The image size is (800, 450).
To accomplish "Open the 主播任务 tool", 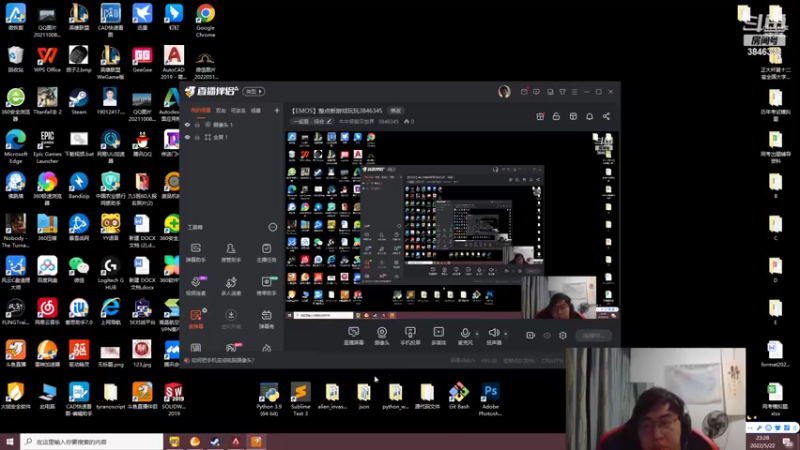I will coord(266,253).
